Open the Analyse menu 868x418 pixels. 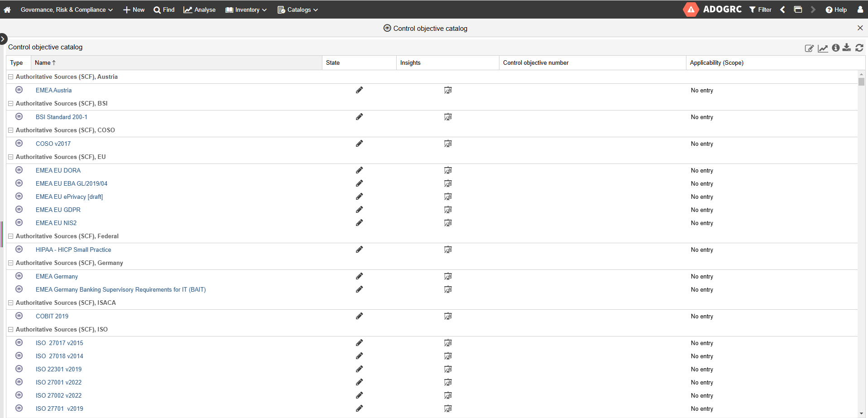[200, 10]
